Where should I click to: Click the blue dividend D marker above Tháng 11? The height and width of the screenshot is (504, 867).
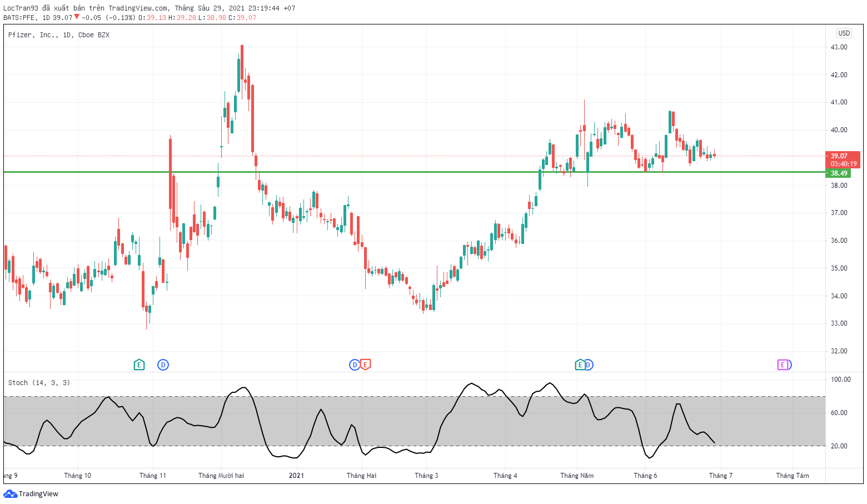pos(163,365)
